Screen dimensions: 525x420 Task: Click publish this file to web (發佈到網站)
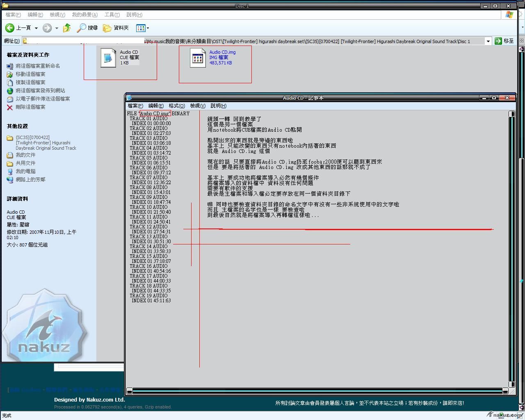[x=40, y=91]
